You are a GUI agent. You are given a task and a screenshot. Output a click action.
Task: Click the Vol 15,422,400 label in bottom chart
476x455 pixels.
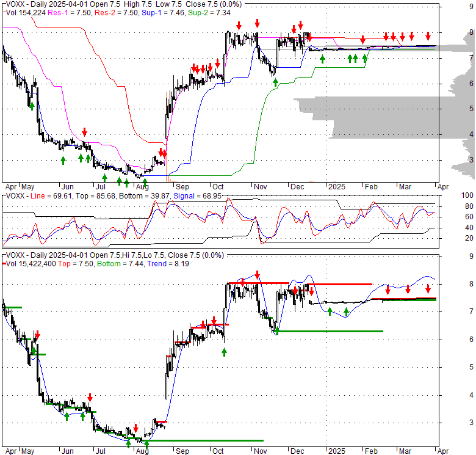(31, 264)
